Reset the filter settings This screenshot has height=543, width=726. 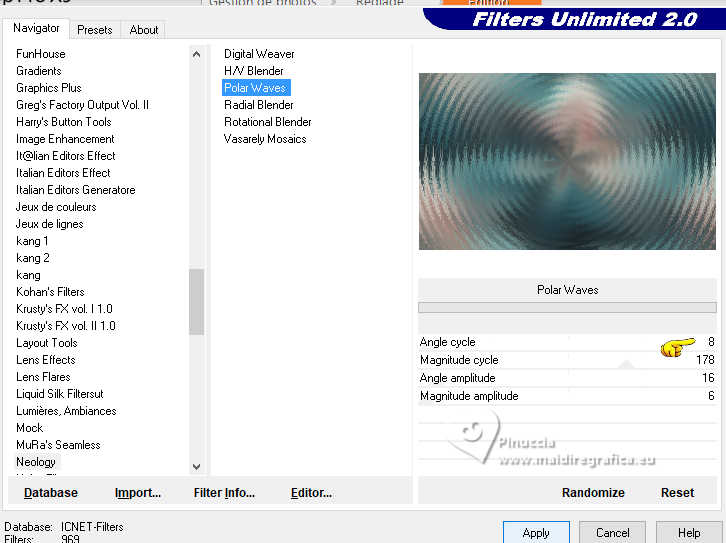coord(677,493)
